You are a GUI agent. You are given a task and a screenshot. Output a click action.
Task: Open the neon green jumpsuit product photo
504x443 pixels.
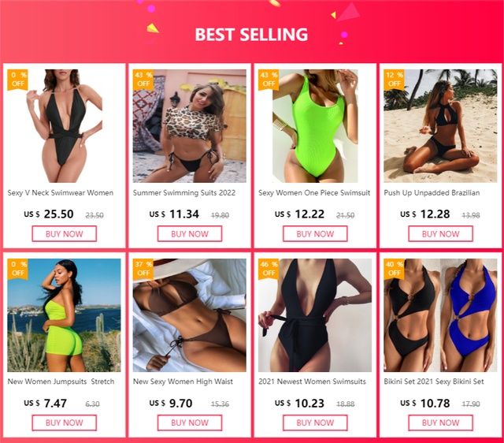(x=65, y=315)
